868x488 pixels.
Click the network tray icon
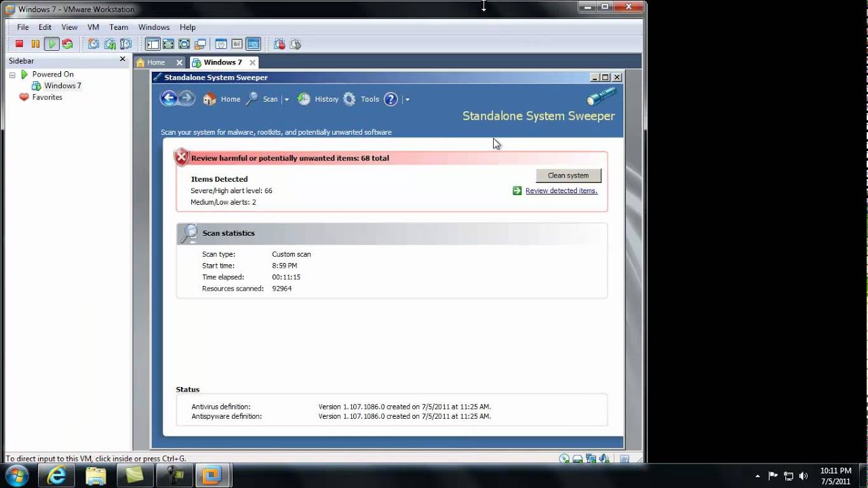[x=789, y=476]
